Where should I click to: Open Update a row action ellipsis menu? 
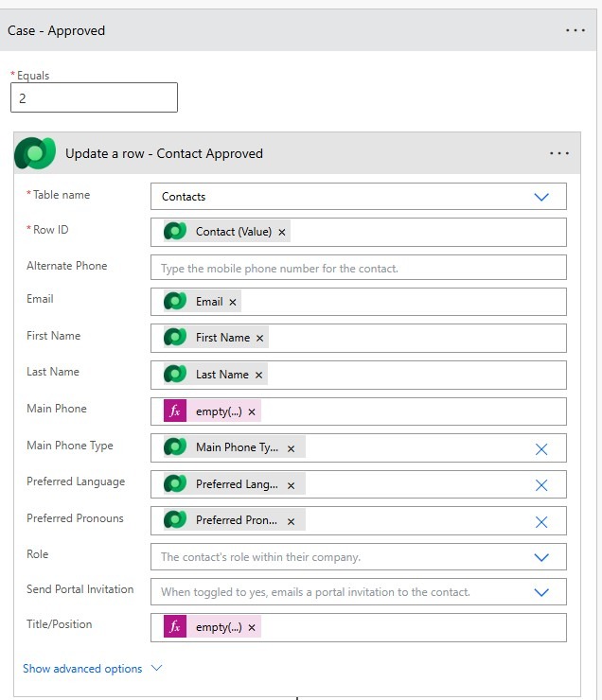pos(559,153)
